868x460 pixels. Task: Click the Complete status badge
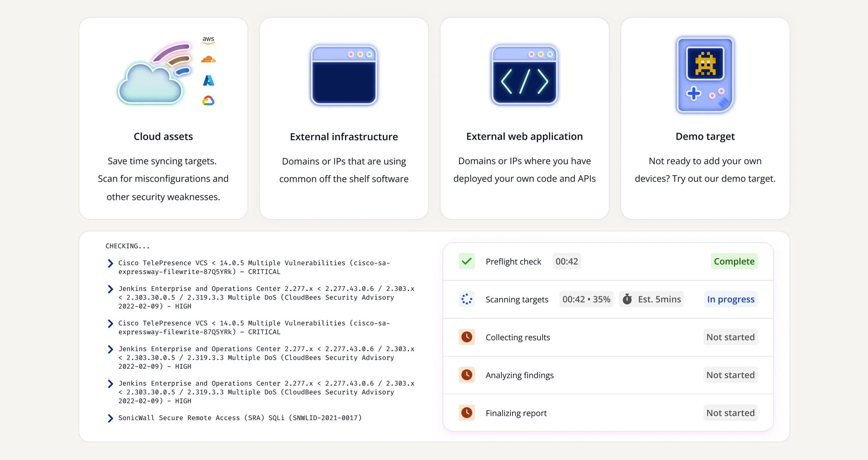coord(734,261)
